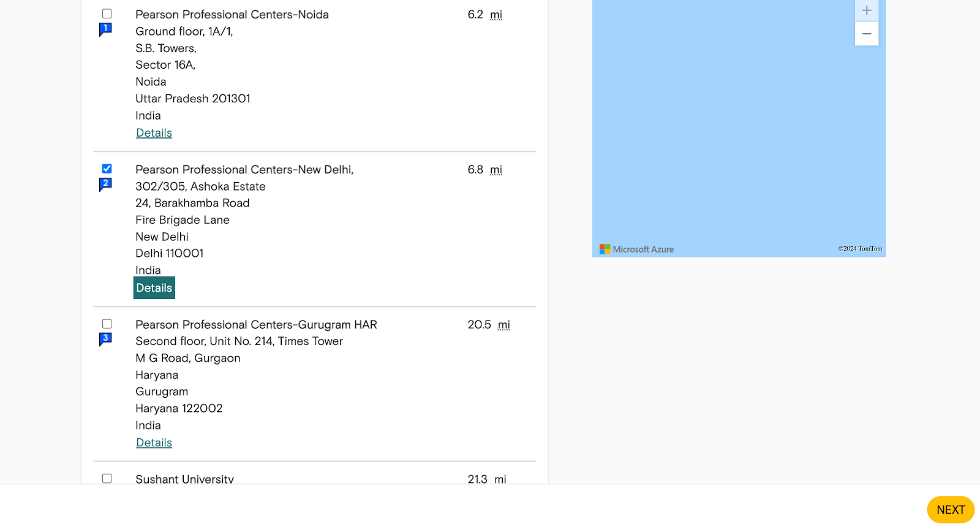Open Details for the Gurugram HAR center

point(154,443)
